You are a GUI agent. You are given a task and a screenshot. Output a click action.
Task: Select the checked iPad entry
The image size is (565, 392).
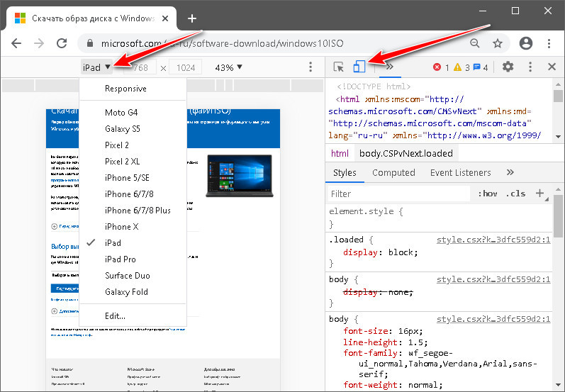click(133, 243)
